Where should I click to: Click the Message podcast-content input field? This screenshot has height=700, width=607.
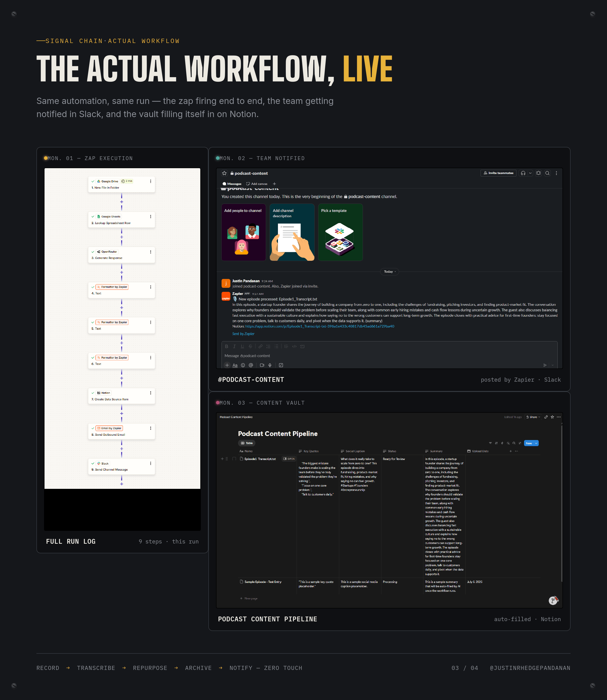point(389,356)
